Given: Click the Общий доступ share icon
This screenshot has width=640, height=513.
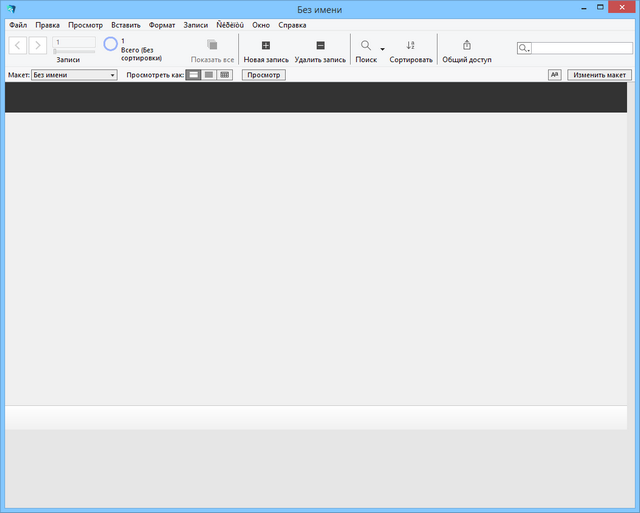Looking at the screenshot, I should [467, 46].
